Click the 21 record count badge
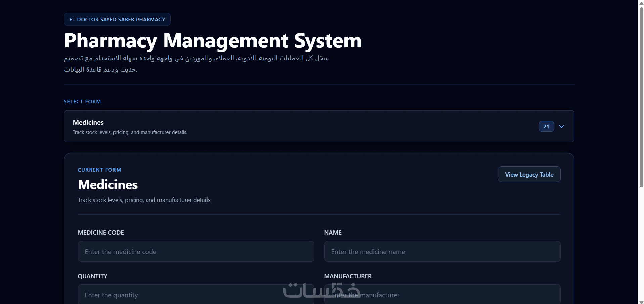 point(546,126)
